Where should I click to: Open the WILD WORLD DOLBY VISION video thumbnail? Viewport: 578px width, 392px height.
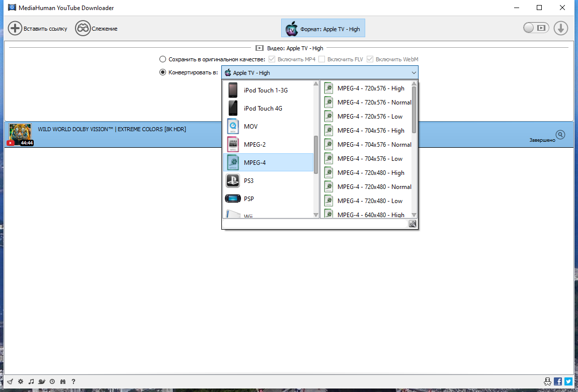(21, 135)
